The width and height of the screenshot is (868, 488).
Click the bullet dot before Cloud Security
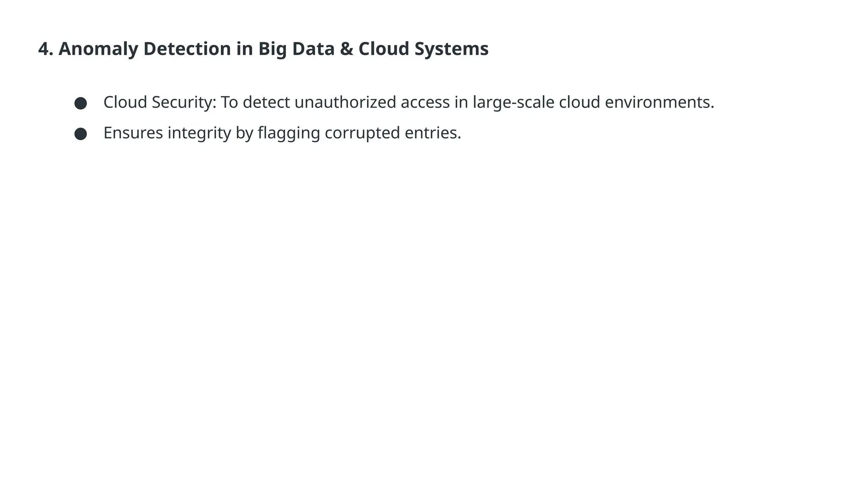point(81,103)
